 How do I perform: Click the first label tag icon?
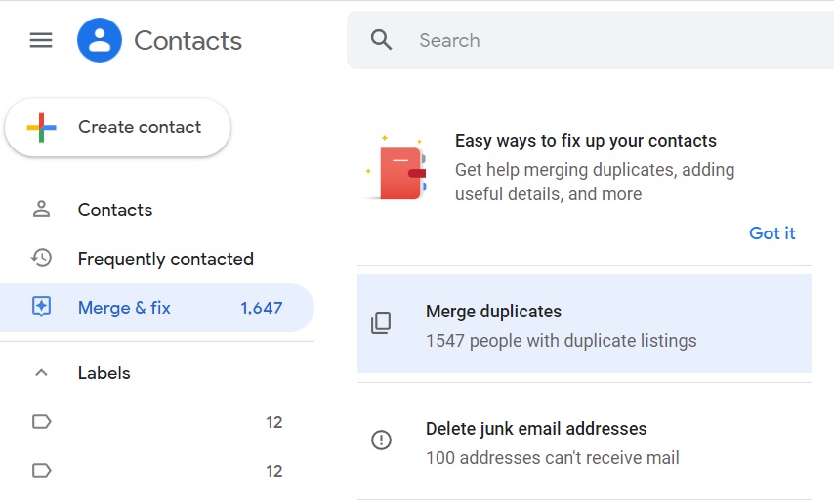click(41, 422)
